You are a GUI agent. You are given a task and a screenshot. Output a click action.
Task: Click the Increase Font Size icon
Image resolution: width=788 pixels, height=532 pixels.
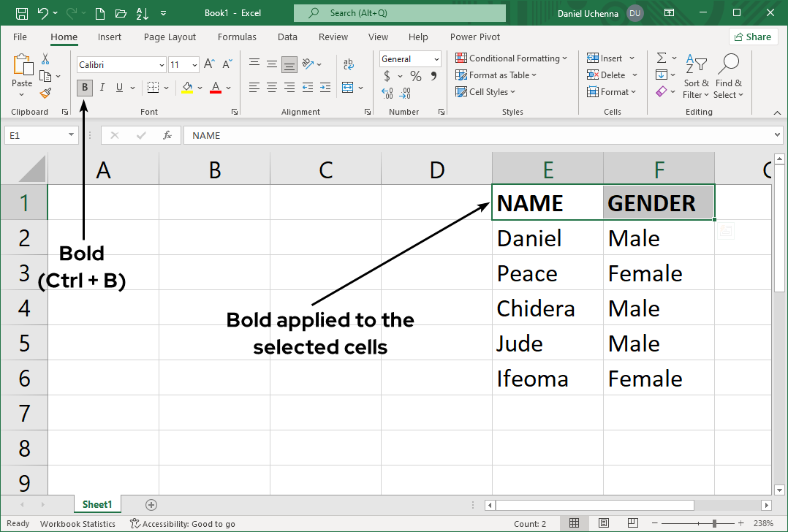(209, 64)
